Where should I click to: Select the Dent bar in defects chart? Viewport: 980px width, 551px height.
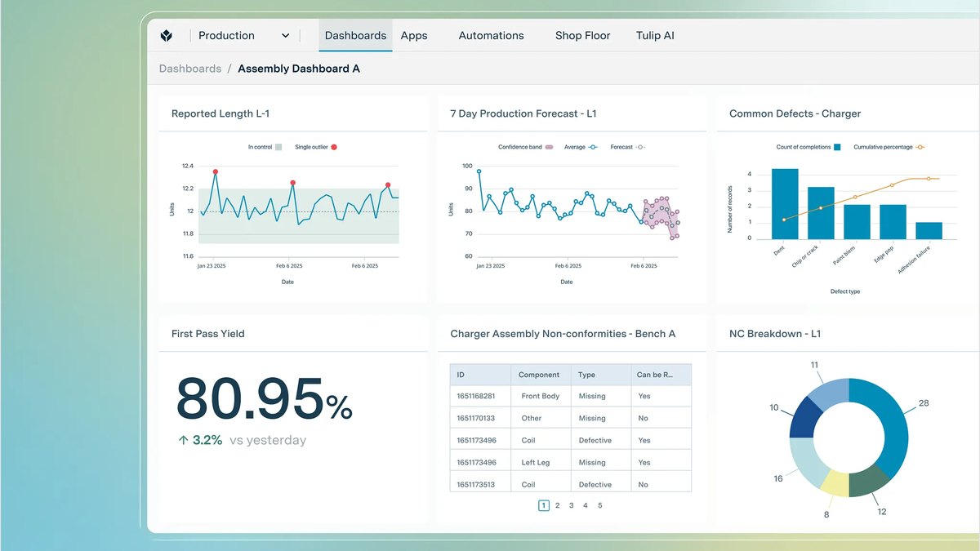point(785,204)
